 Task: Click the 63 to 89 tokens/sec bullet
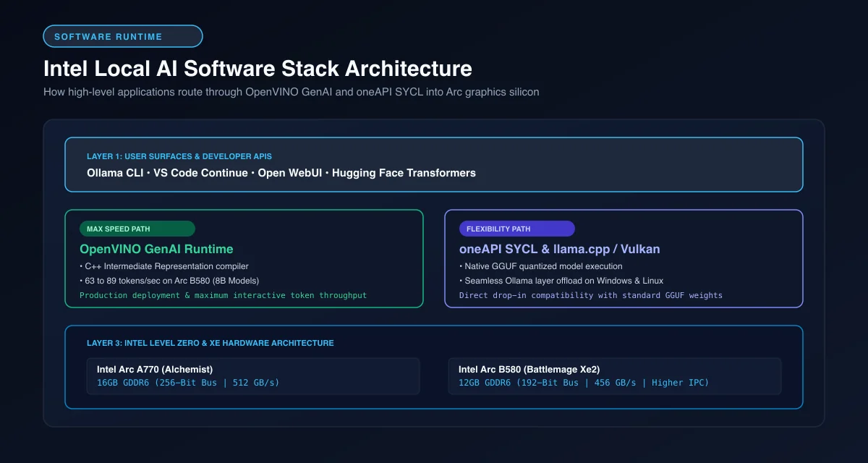[x=169, y=281]
